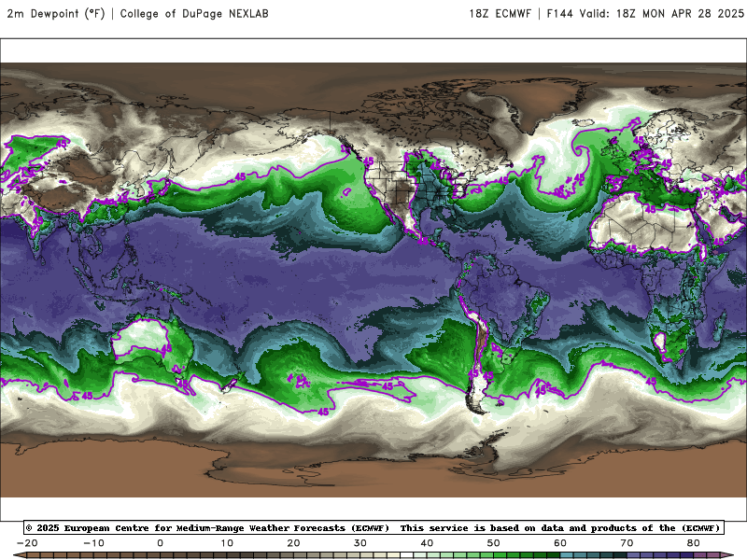Image resolution: width=747 pixels, height=560 pixels.
Task: Click the ECMWF copyright notice box
Action: [373, 527]
